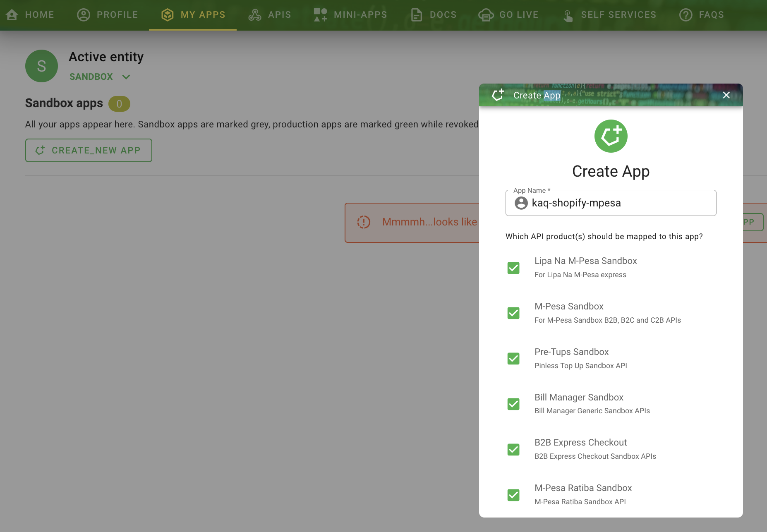Click the person icon in App Name field
Screen dimensions: 767x532
521,203
